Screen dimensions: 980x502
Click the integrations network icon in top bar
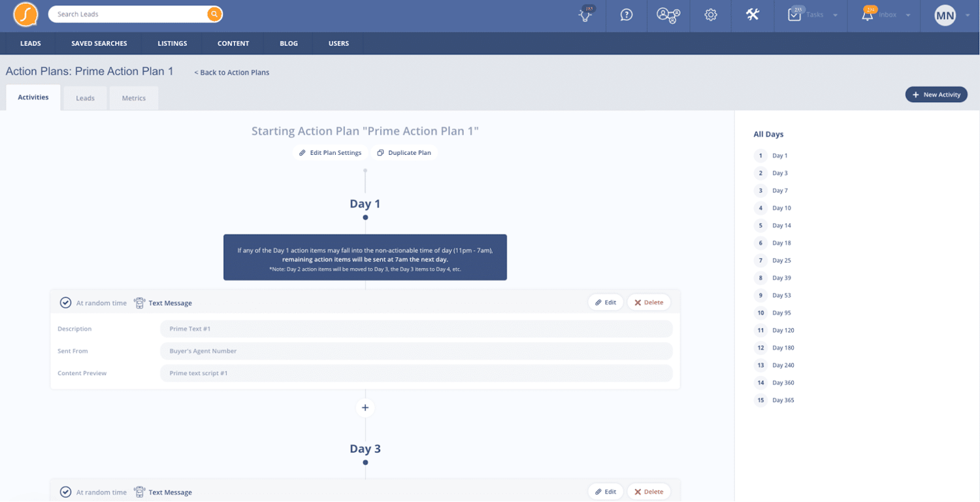pyautogui.click(x=668, y=15)
